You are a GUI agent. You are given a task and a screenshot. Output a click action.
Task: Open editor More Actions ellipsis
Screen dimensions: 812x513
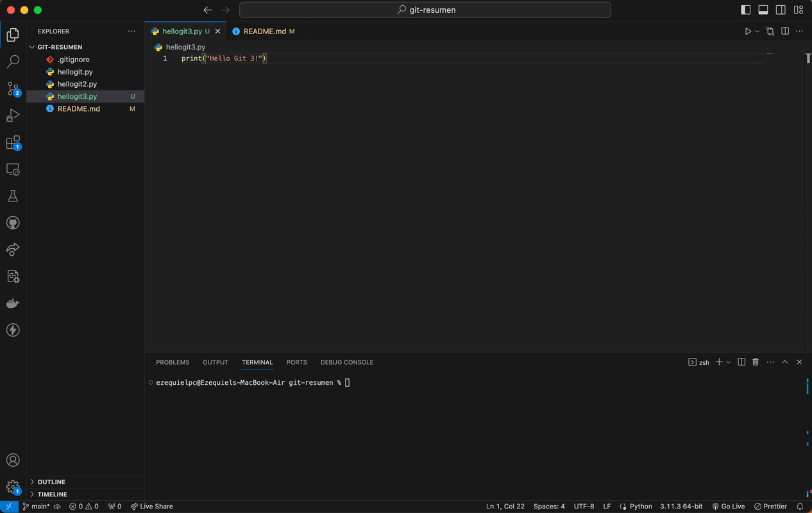(x=799, y=31)
